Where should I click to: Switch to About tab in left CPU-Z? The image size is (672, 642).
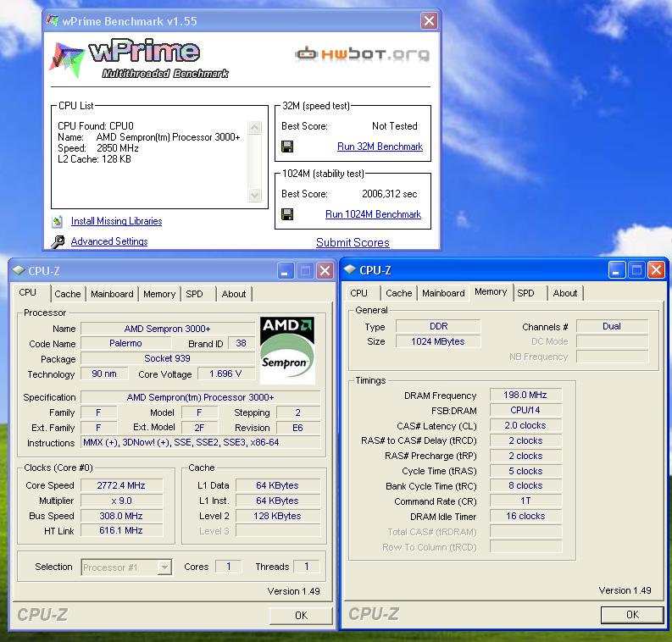click(x=234, y=294)
